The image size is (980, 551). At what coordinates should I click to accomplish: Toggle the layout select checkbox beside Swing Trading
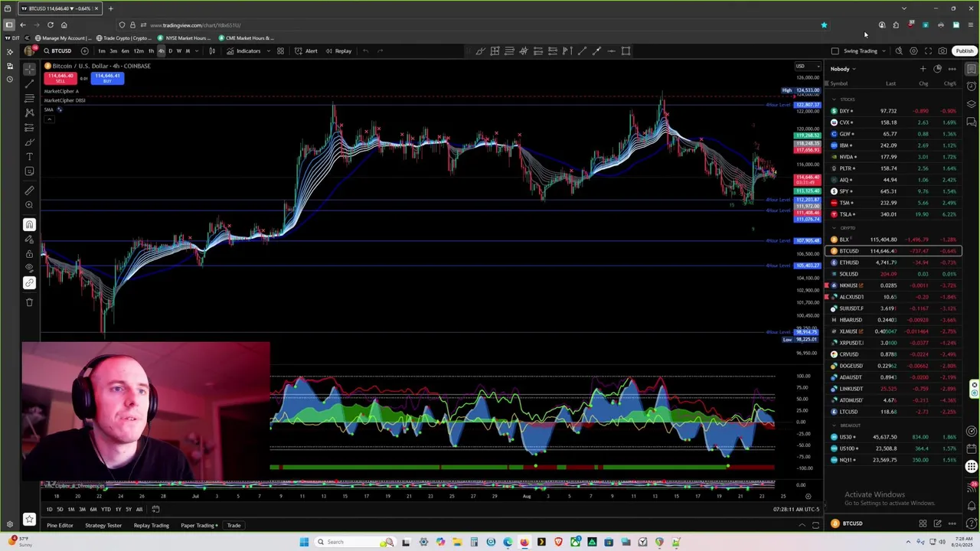(x=835, y=51)
